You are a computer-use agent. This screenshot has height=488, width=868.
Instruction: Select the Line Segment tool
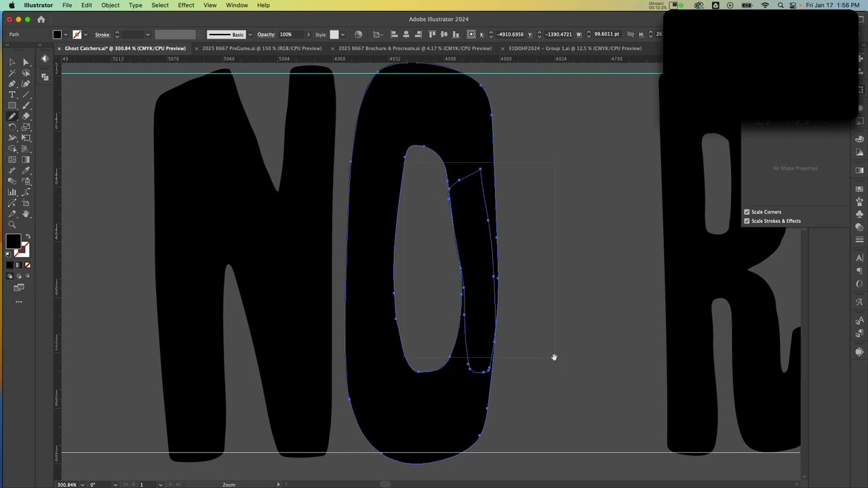click(26, 94)
